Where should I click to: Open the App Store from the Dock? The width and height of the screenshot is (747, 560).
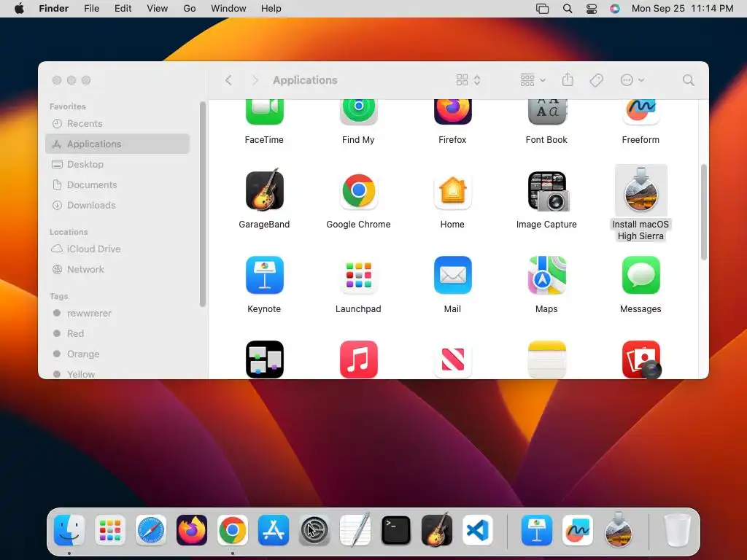(274, 530)
